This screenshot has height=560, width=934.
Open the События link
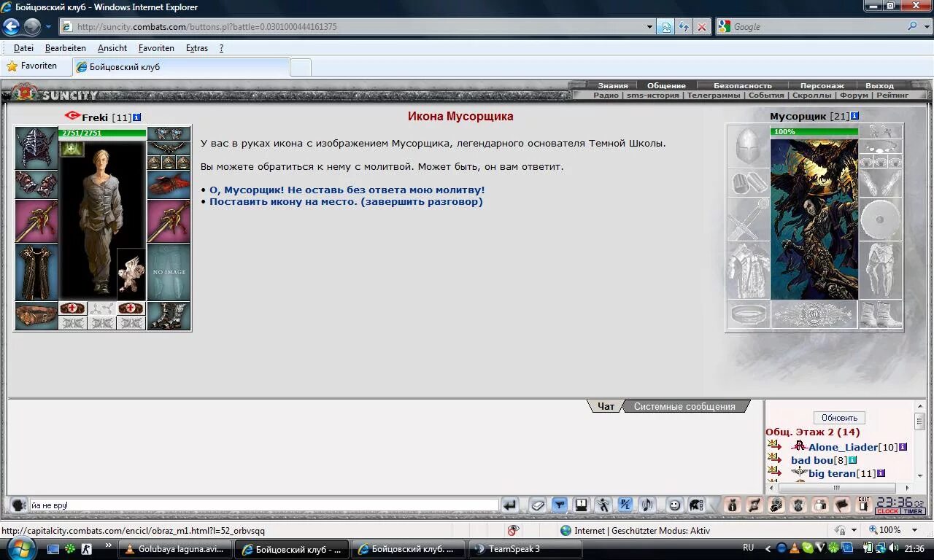766,95
